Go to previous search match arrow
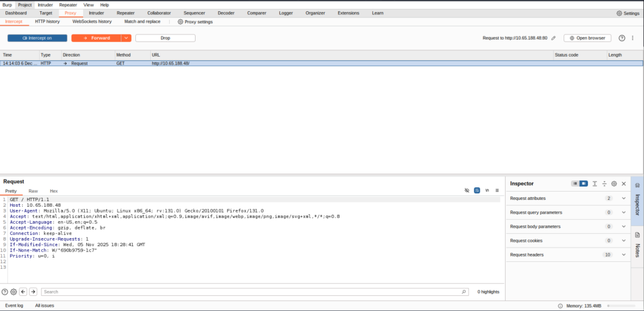The height and width of the screenshot is (311, 644). [23, 292]
